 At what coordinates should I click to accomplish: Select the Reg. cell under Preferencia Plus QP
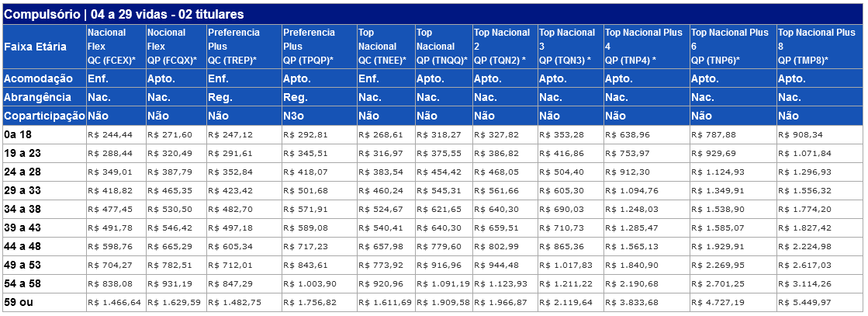[x=319, y=97]
